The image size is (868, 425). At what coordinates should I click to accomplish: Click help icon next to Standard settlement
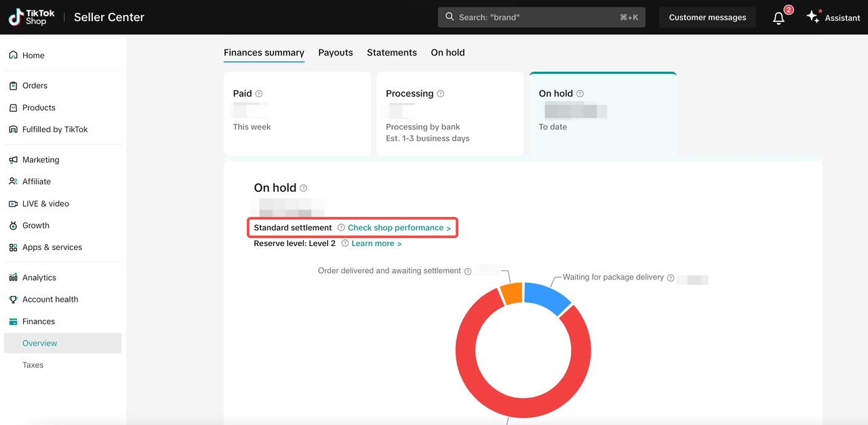pos(341,228)
